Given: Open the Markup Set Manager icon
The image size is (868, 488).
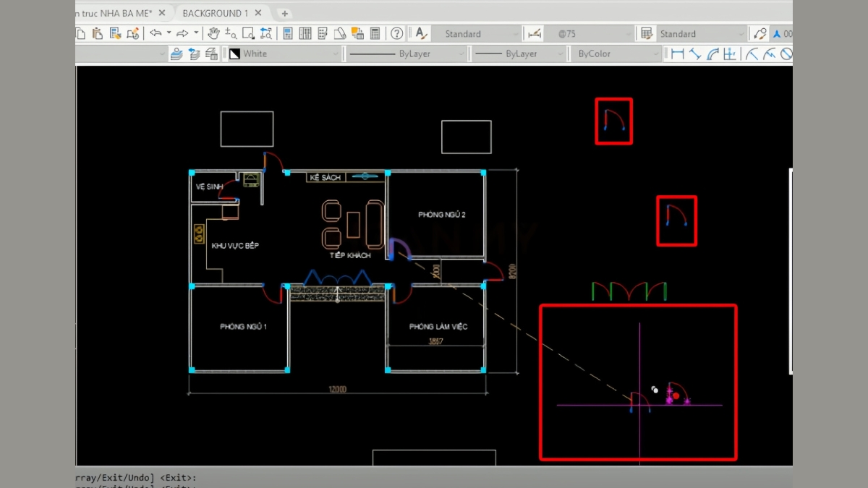Looking at the screenshot, I should (357, 33).
